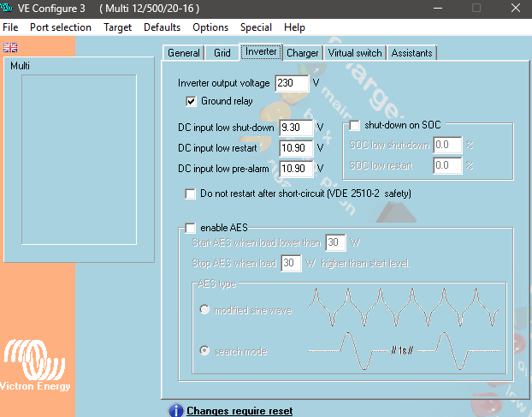Screen dimensions: 532x417
Task: Open the Target menu
Action: click(x=117, y=27)
